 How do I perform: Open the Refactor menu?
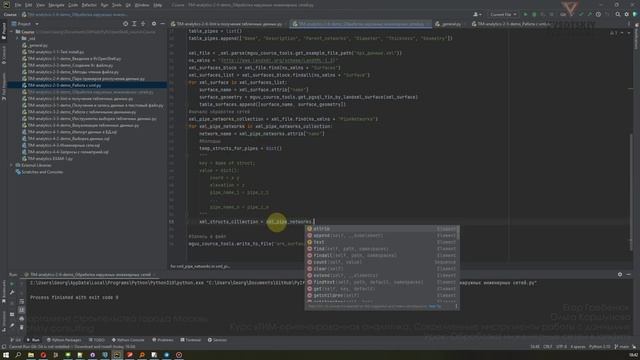(x=89, y=5)
